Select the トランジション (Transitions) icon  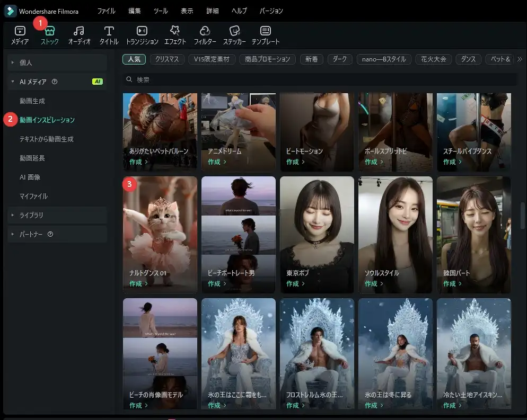click(x=142, y=35)
